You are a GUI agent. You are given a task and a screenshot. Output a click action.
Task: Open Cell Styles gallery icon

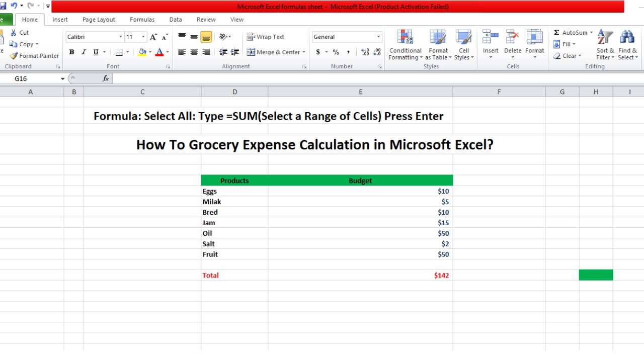click(x=463, y=37)
